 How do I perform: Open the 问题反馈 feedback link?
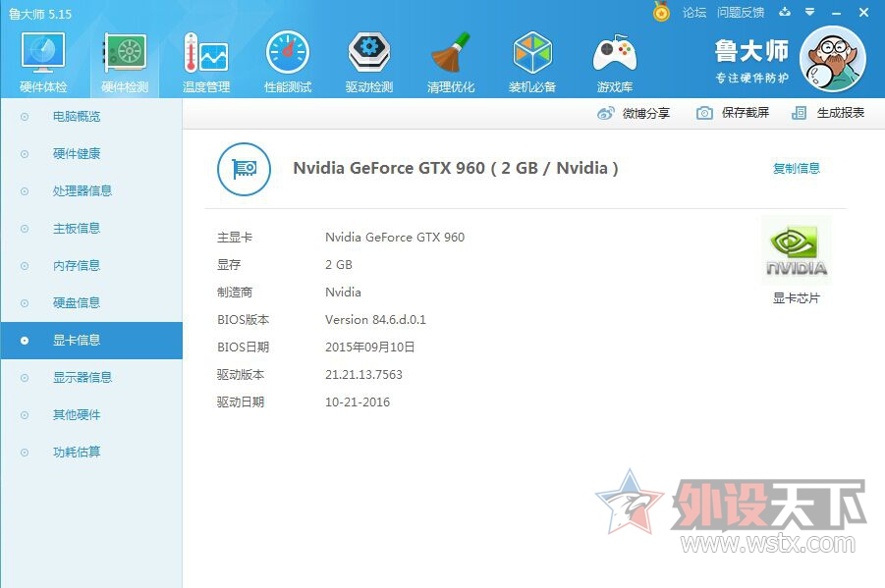(x=741, y=13)
